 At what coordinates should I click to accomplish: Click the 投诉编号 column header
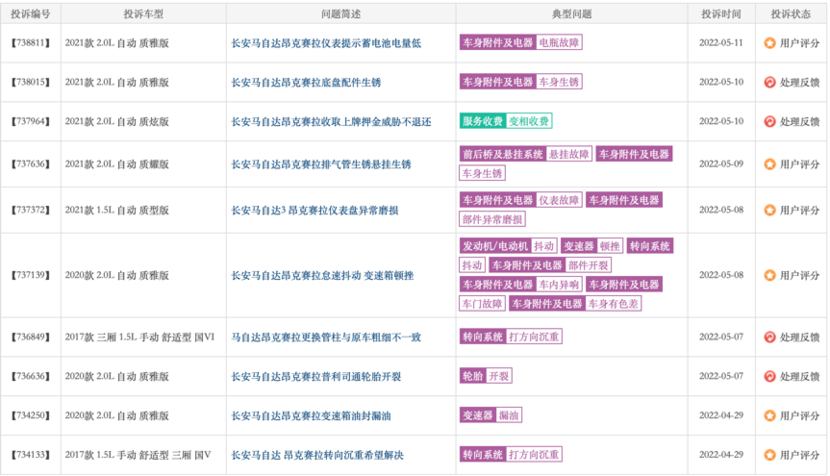pyautogui.click(x=31, y=14)
